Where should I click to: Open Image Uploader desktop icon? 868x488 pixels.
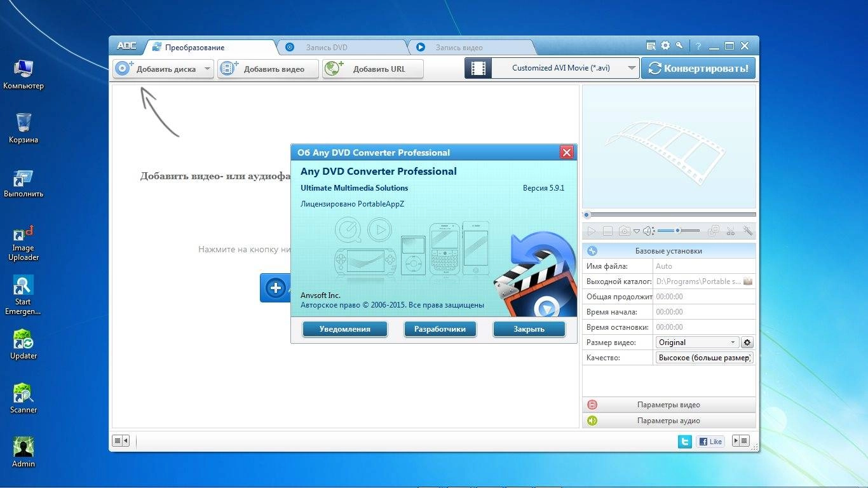pos(24,242)
